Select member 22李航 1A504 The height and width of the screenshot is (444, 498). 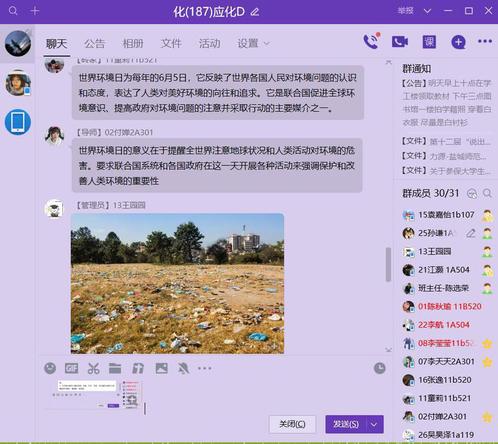447,325
